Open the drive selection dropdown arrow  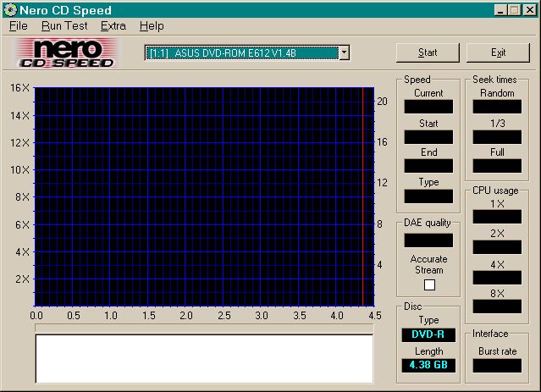[344, 53]
